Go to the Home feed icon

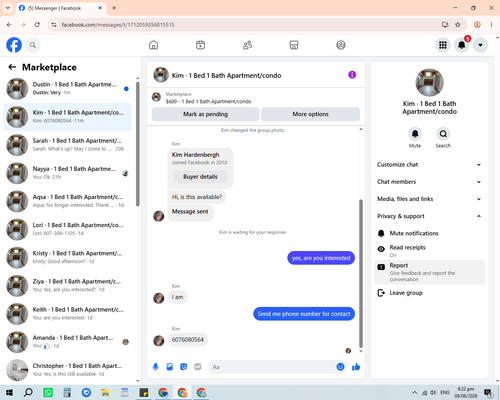(154, 45)
